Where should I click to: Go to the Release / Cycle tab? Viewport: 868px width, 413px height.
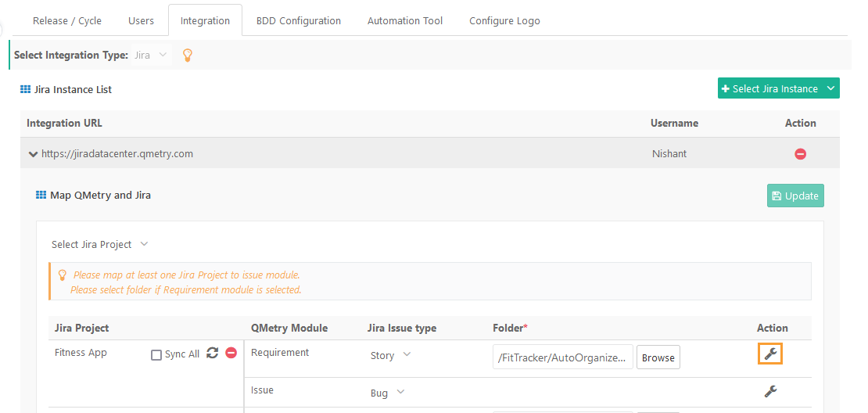[x=67, y=21]
